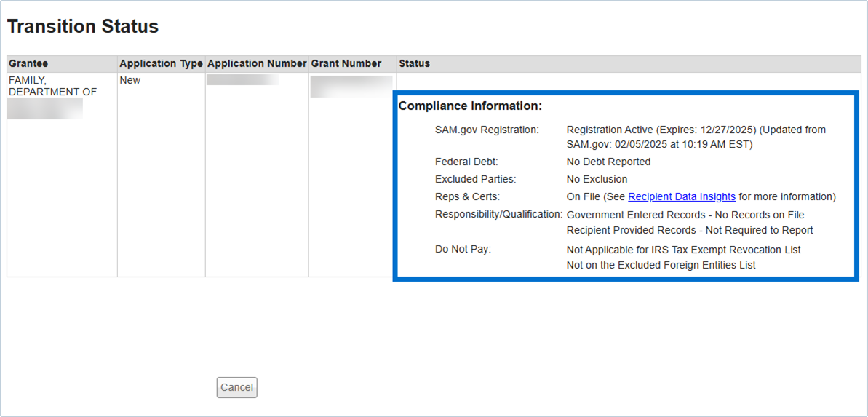Click the Excluded Parties label
868x417 pixels.
coord(475,179)
